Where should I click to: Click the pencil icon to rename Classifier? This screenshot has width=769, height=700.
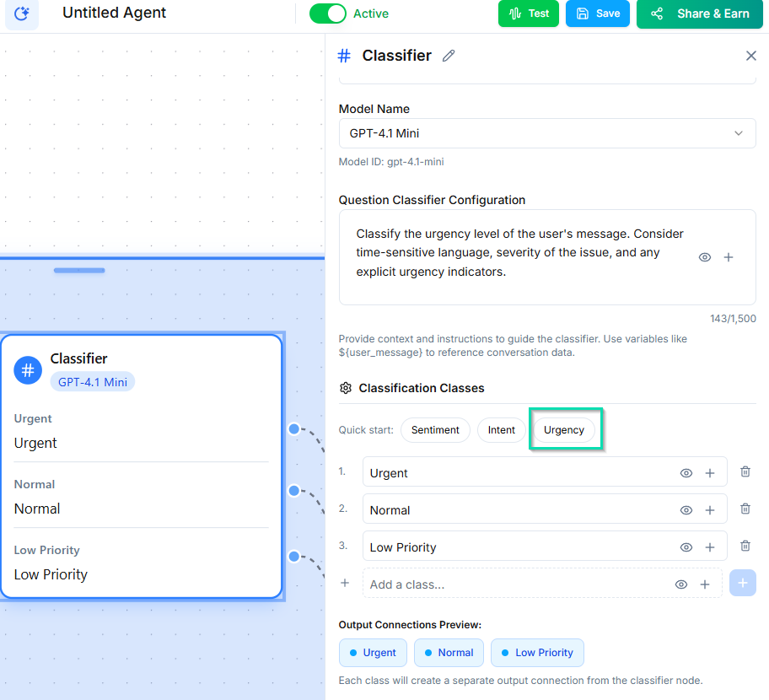pyautogui.click(x=449, y=56)
